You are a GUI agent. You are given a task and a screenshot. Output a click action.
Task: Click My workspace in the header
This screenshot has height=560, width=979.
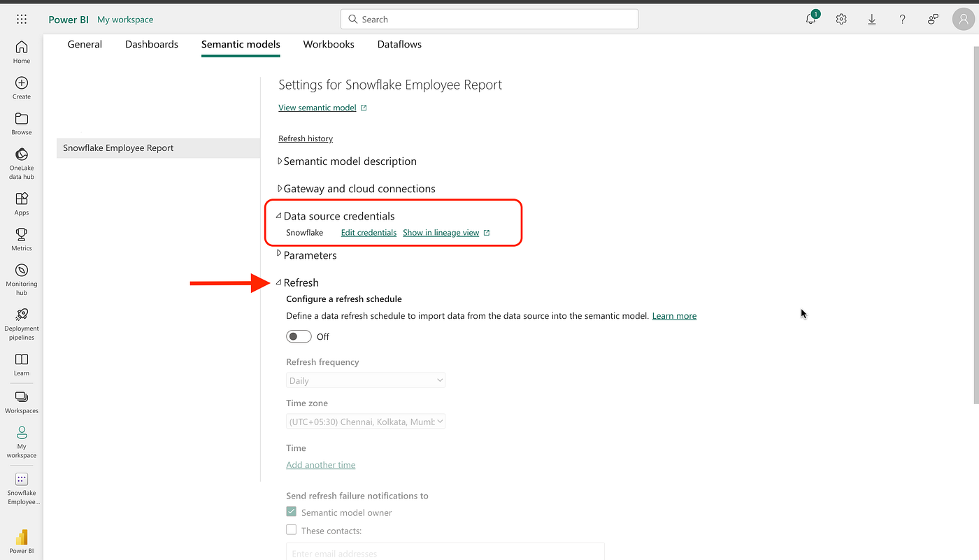pos(125,20)
